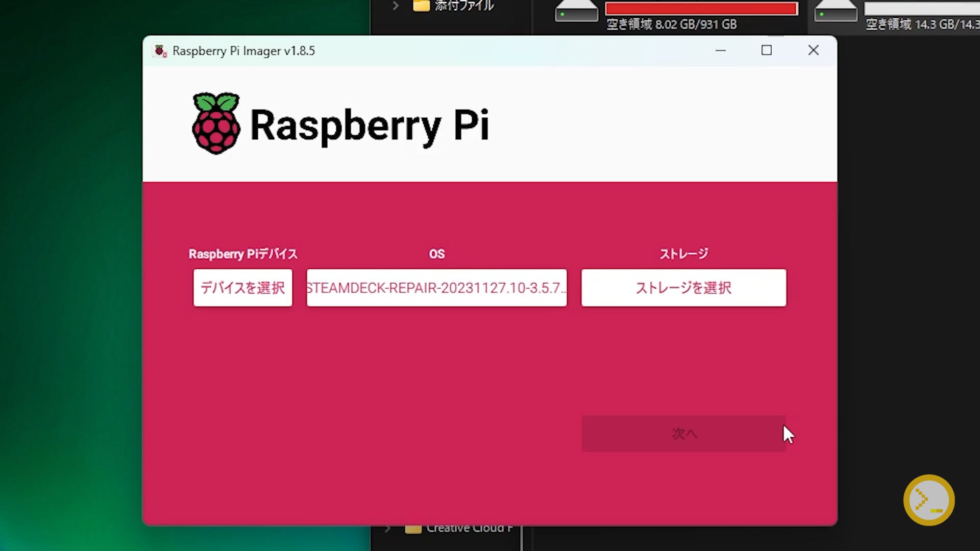This screenshot has width=980, height=551.
Task: Expand the Creative Cloud folder chevron
Action: pyautogui.click(x=388, y=529)
